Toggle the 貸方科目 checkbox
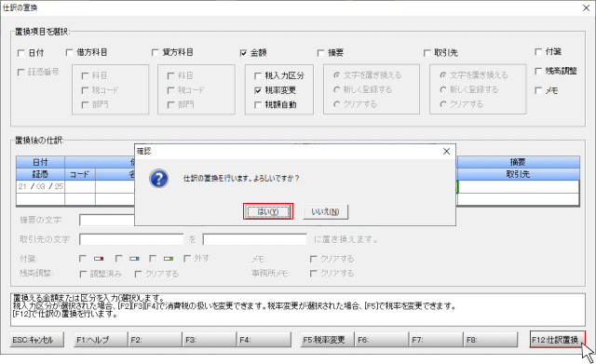Viewport: 596px width, 364px height. [156, 52]
